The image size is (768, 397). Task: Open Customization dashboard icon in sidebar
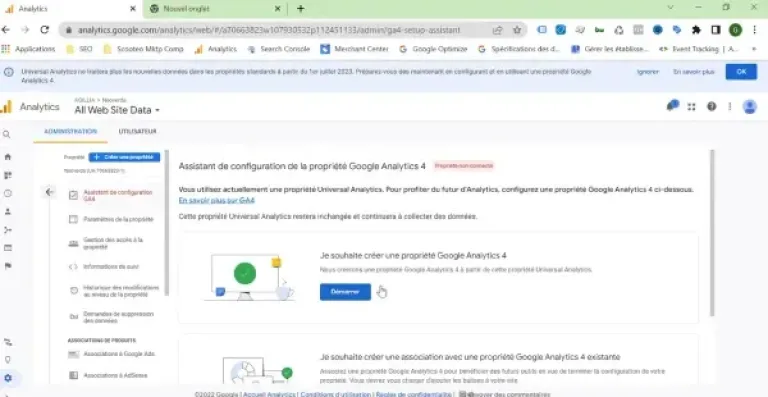(x=7, y=175)
